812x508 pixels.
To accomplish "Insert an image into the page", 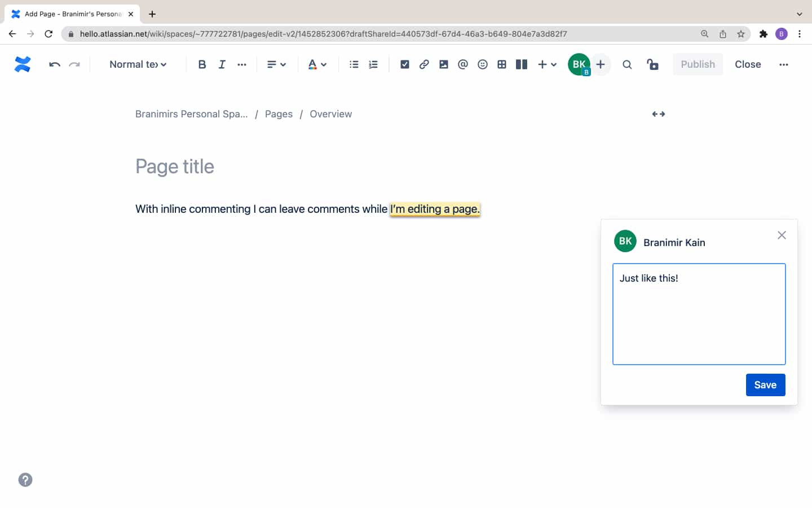I will 443,64.
